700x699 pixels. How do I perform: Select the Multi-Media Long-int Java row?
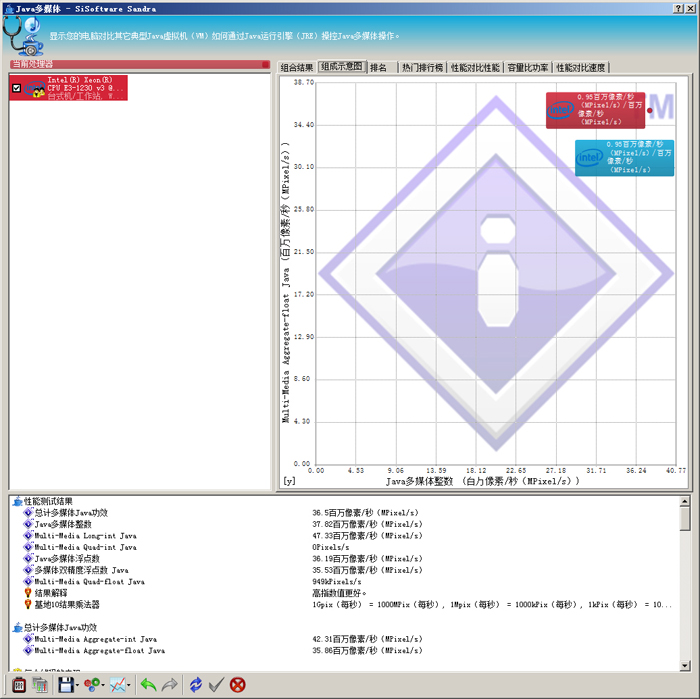[86, 536]
